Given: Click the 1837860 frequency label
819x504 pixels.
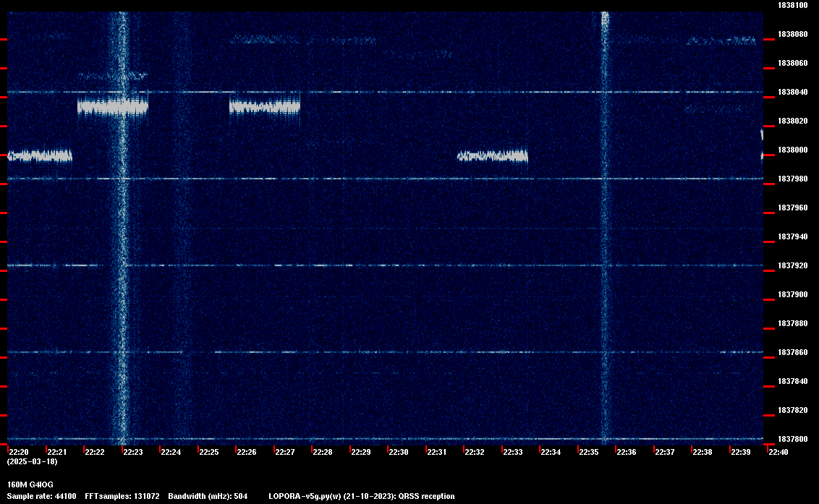Looking at the screenshot, I should click(x=793, y=353).
